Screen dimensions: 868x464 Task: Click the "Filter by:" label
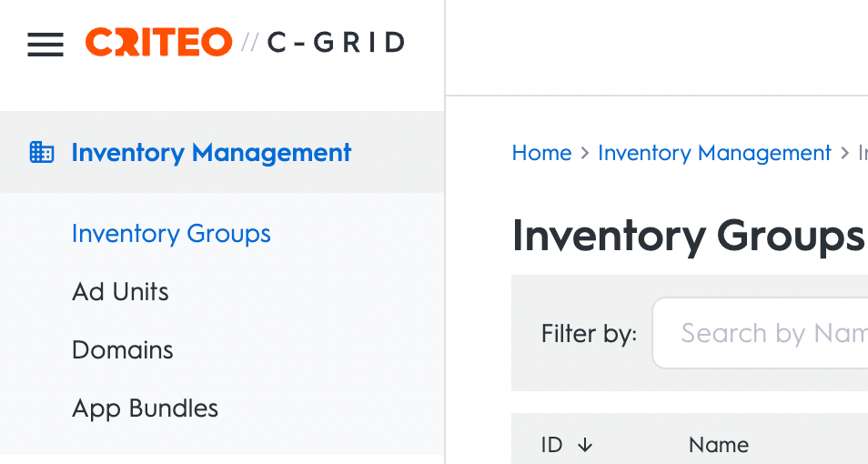click(x=589, y=334)
